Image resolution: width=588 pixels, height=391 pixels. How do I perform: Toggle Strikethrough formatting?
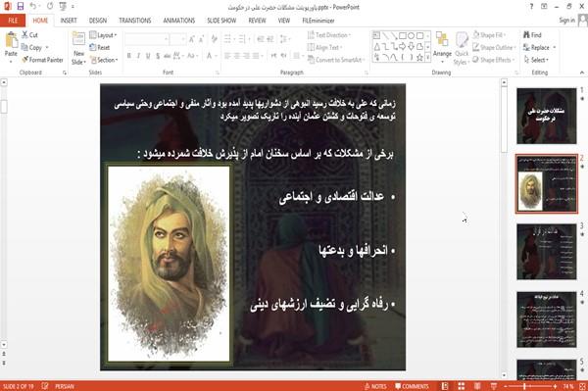coord(168,56)
